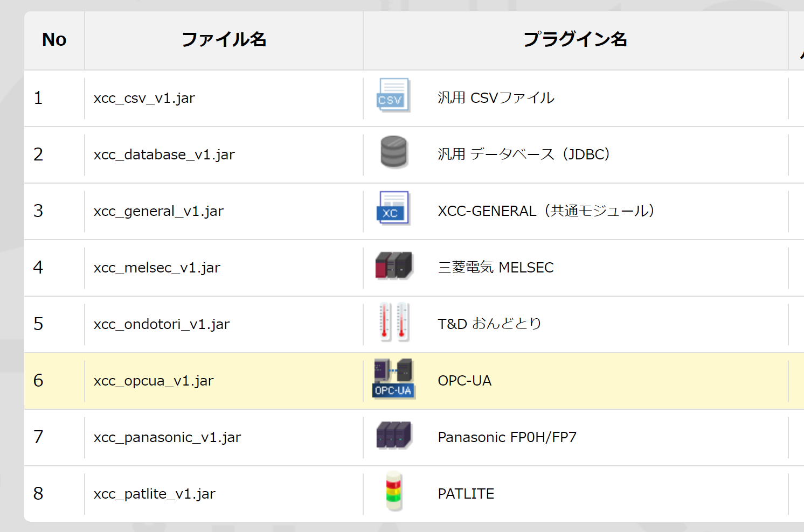Click row number 1

pos(38,98)
